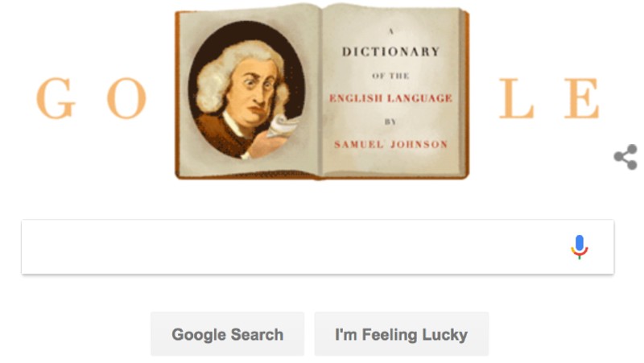Click the letter G of the doodle
The width and height of the screenshot is (644, 363).
[56, 97]
